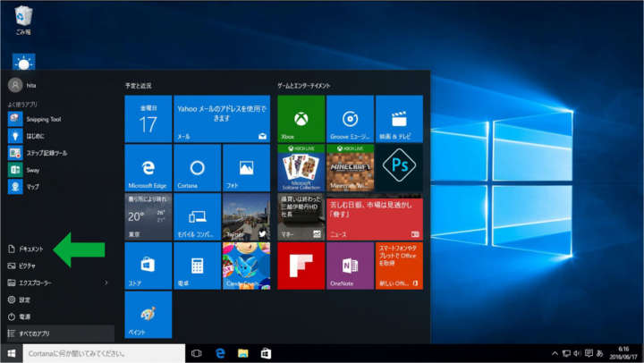Open Microsoft Solitaire Collection tile
This screenshot has height=363, width=644.
point(301,168)
